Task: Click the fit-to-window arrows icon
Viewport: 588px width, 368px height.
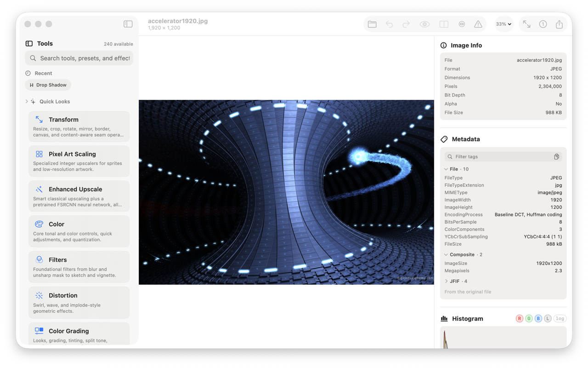Action: click(526, 24)
